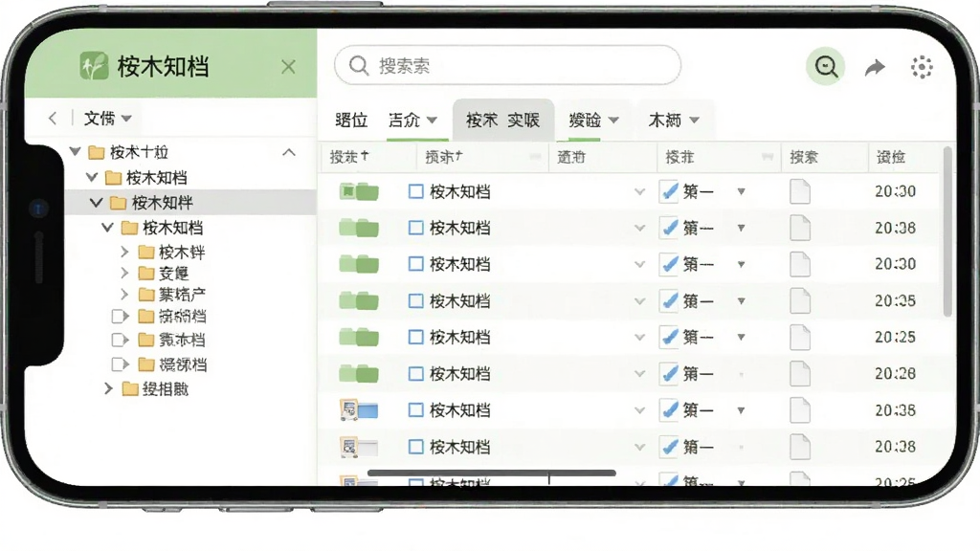Open the green circular magnifier button
Image resolution: width=980 pixels, height=551 pixels.
click(x=826, y=66)
